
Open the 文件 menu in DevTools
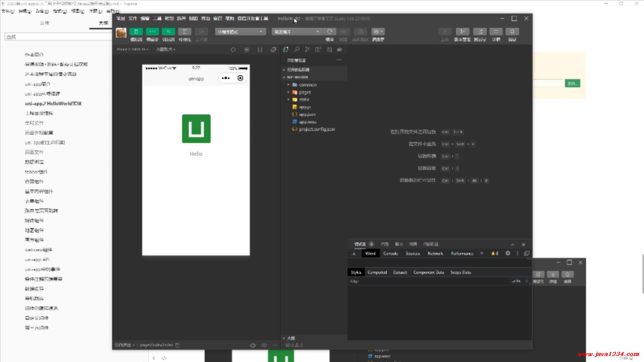[132, 18]
